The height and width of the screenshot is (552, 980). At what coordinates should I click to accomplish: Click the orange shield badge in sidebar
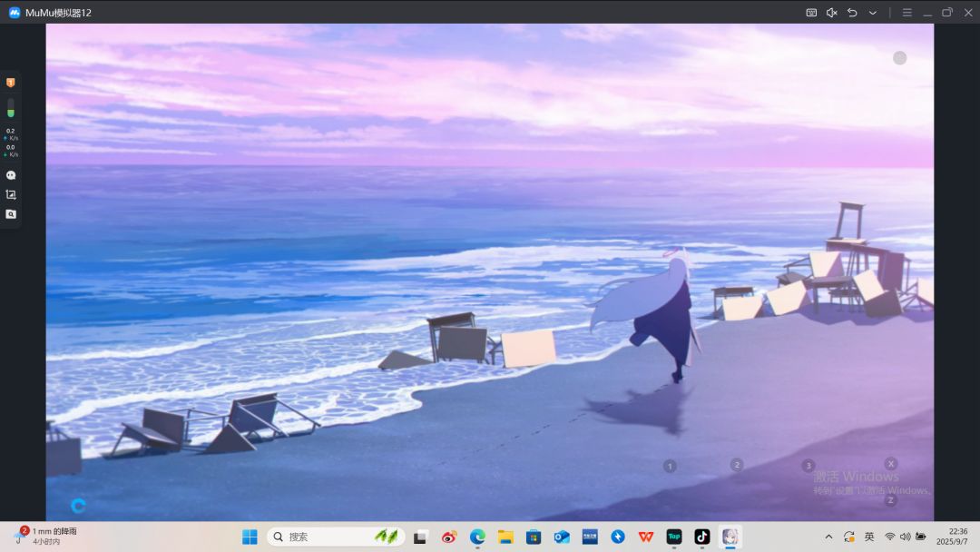pos(11,83)
